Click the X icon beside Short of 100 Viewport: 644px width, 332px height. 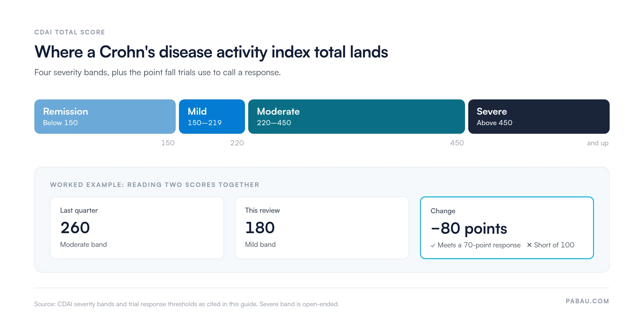pyautogui.click(x=529, y=245)
